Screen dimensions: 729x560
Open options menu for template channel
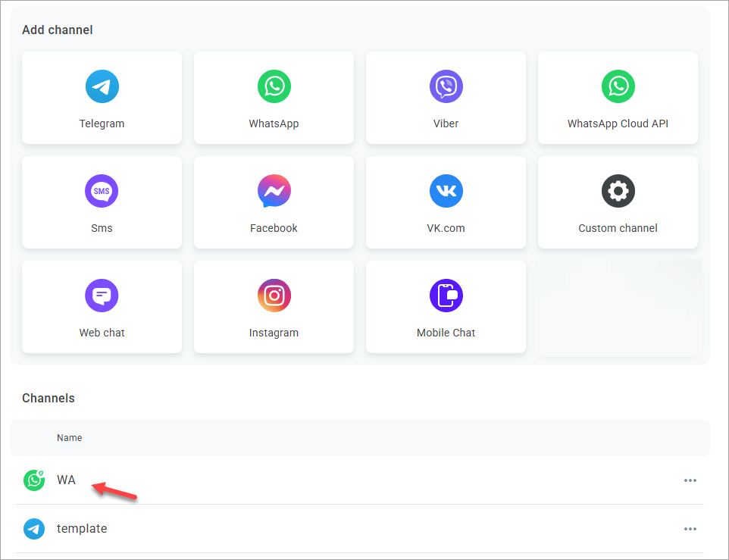pyautogui.click(x=690, y=529)
